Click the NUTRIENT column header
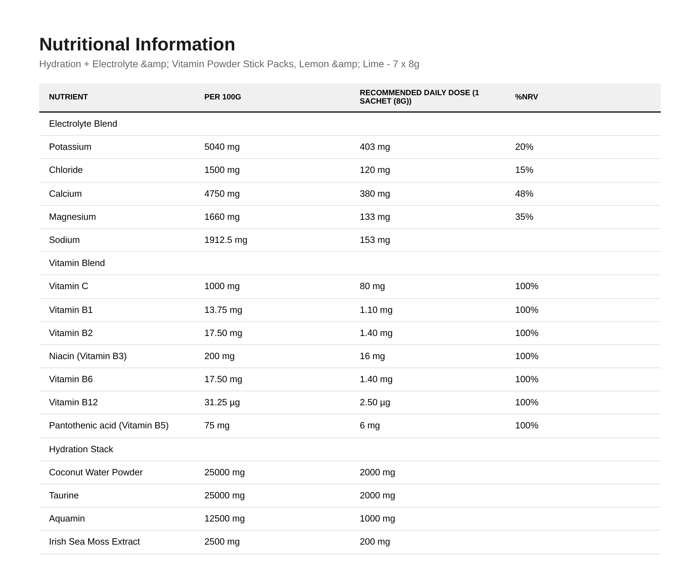Screen dimensions: 700x588 coord(68,97)
